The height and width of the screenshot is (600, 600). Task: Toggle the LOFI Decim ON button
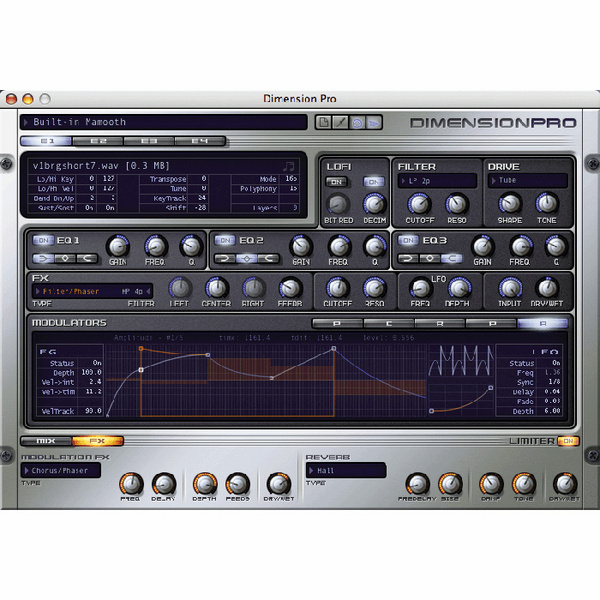click(374, 182)
